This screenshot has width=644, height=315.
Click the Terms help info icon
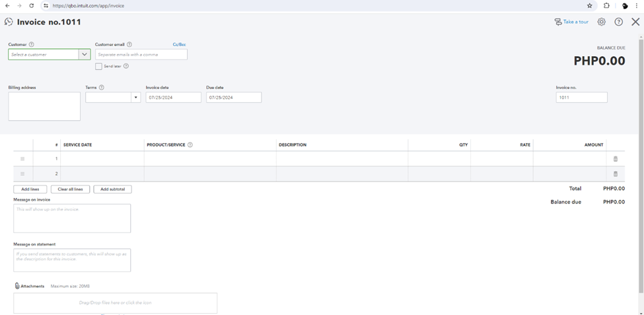[102, 87]
